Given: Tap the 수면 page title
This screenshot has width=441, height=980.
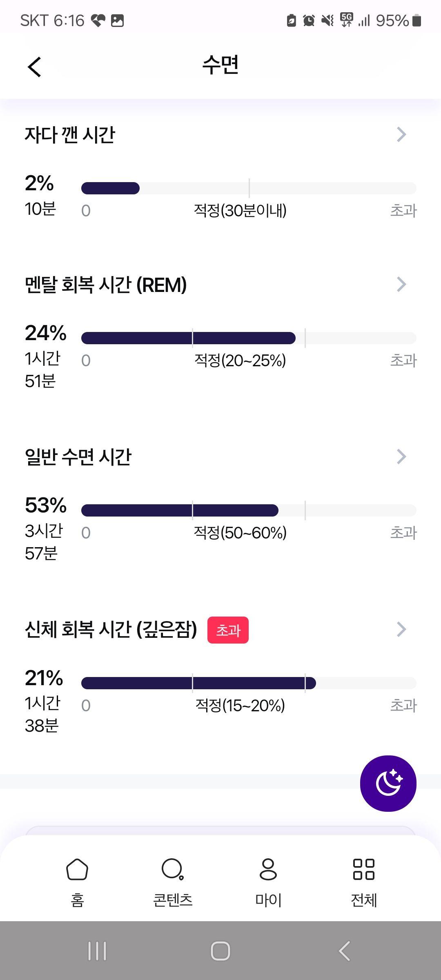Looking at the screenshot, I should click(220, 65).
